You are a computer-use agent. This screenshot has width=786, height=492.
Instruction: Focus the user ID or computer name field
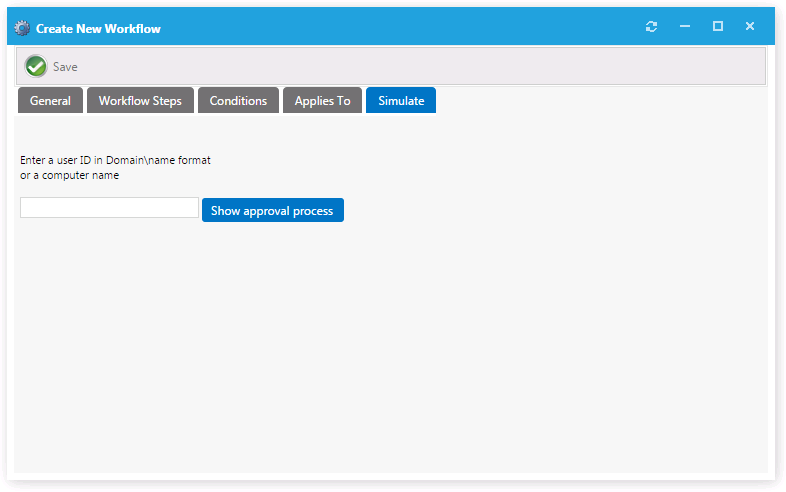pos(109,208)
